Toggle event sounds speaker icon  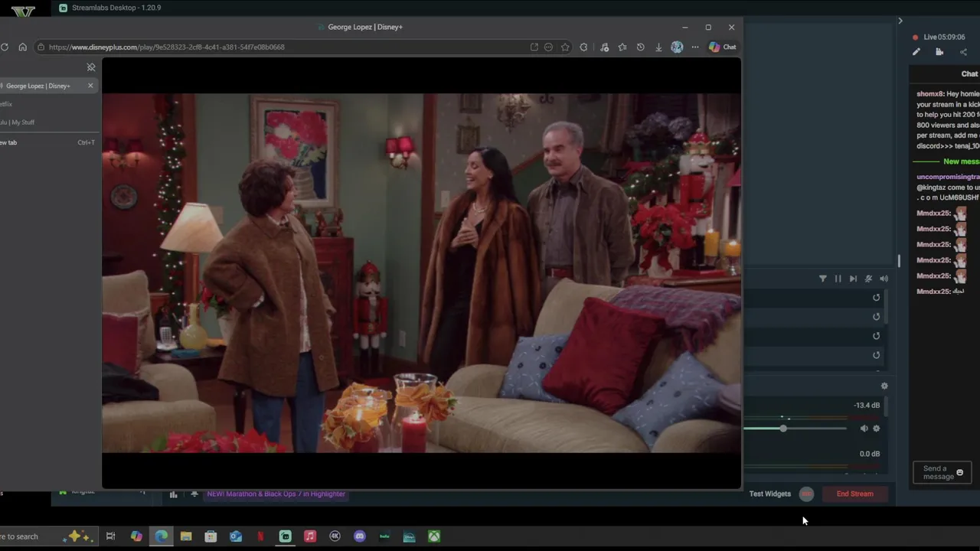[x=884, y=279]
